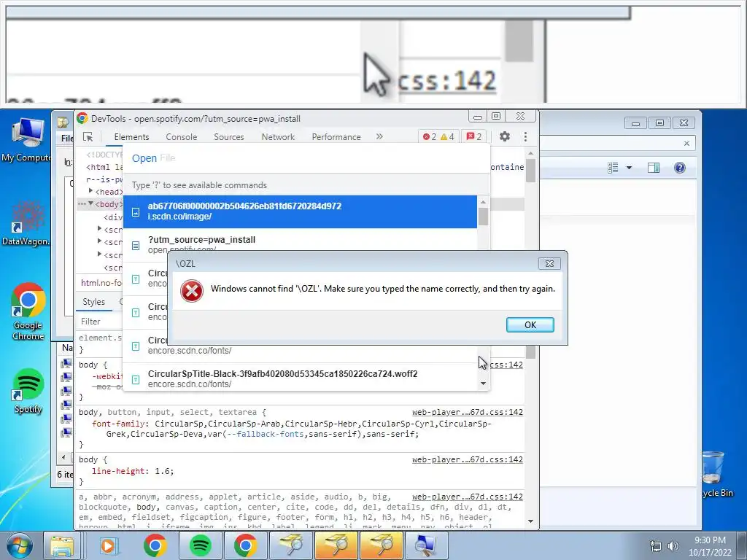
Task: Open File menu in background window
Action: (66, 138)
